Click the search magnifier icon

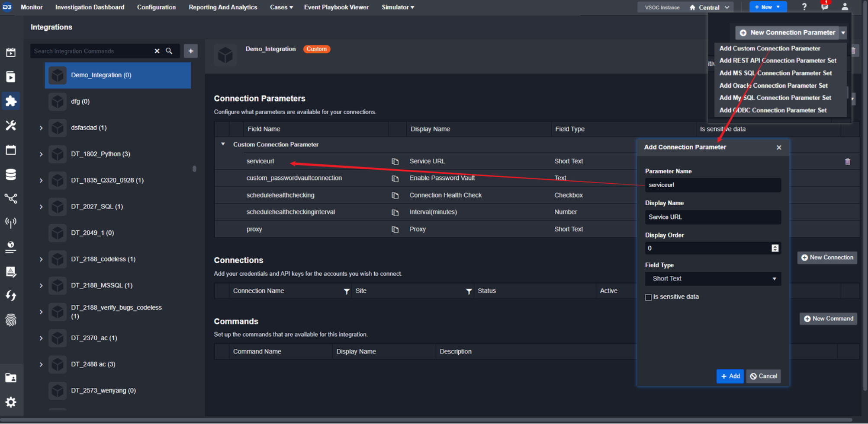pos(169,51)
